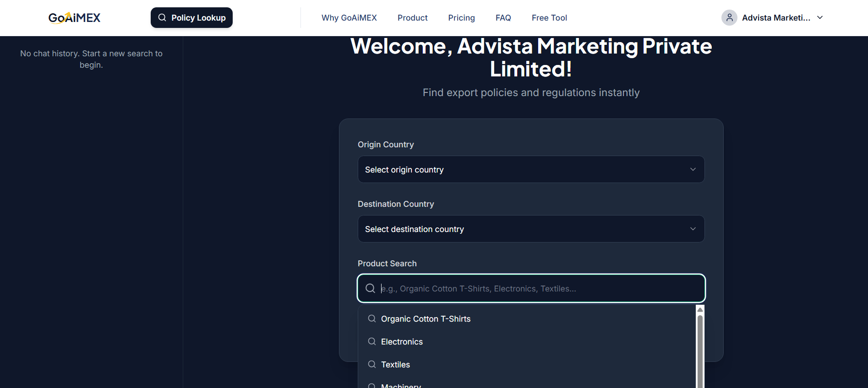Image resolution: width=868 pixels, height=388 pixels.
Task: Open the Free Tool link
Action: 549,18
